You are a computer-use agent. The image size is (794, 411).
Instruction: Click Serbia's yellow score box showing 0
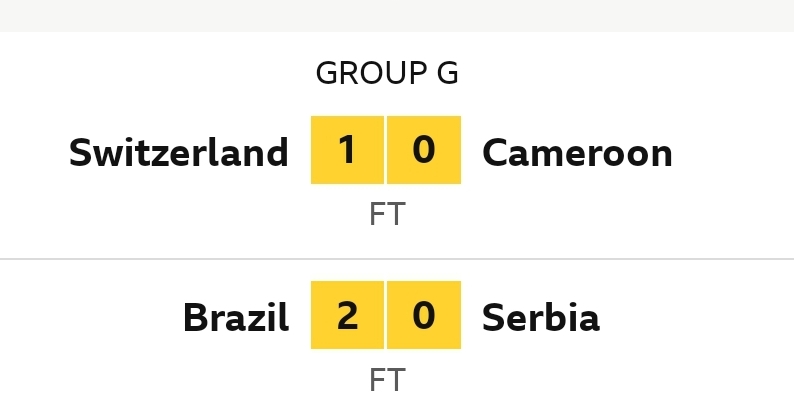tap(424, 315)
